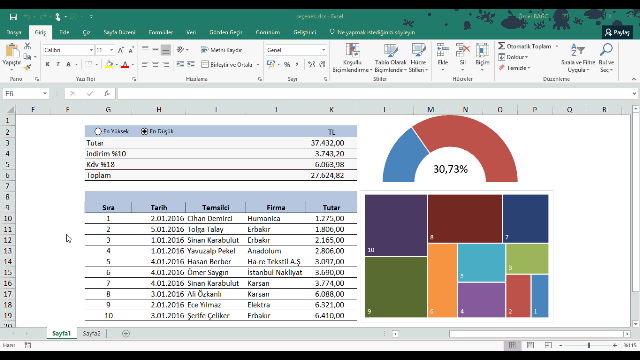
Task: Open the Doldur fill dropdown
Action: [x=513, y=57]
